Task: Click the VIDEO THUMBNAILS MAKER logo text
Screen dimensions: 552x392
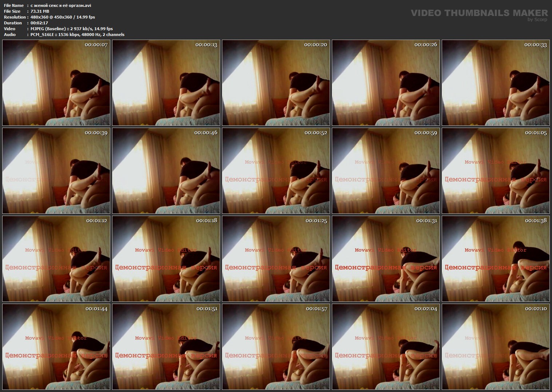Action: click(479, 13)
